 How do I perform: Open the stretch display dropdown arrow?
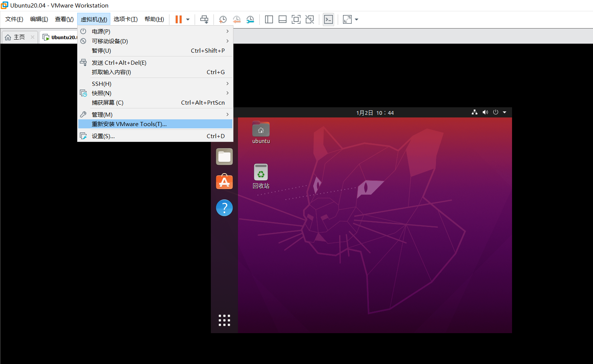pyautogui.click(x=357, y=20)
